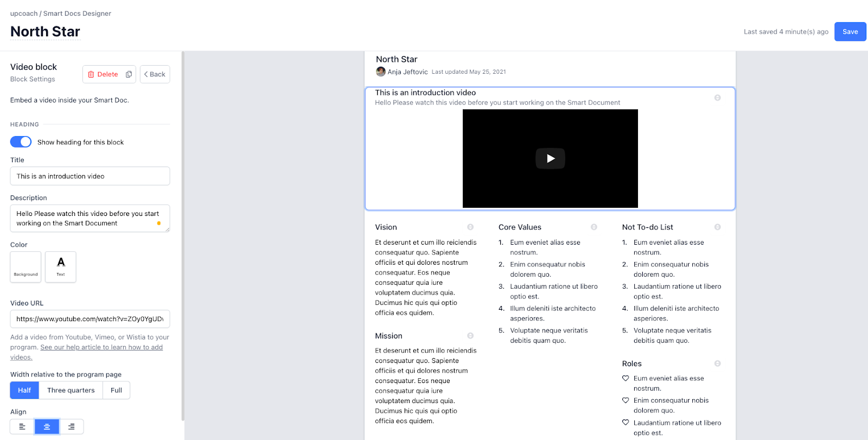Open options circle icon for Core Values block

click(x=594, y=227)
